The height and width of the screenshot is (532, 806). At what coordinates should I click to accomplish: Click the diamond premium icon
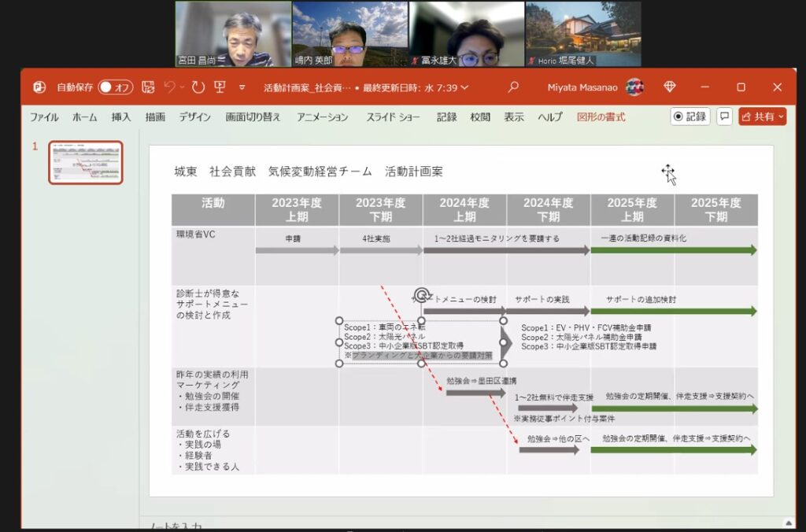pyautogui.click(x=669, y=87)
